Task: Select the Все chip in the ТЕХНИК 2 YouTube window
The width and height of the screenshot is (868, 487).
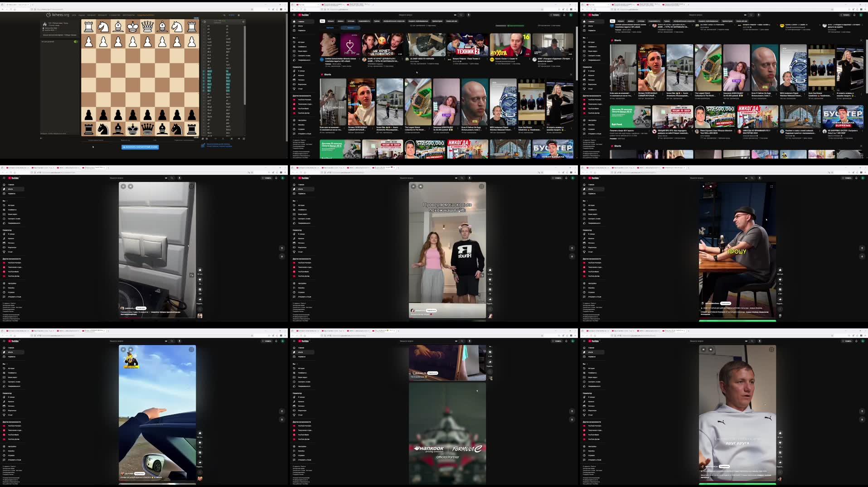Action: point(323,21)
